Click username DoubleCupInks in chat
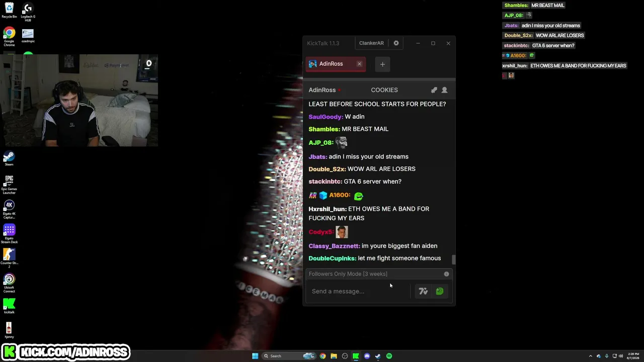Screen dimensions: 644x362 332,258
